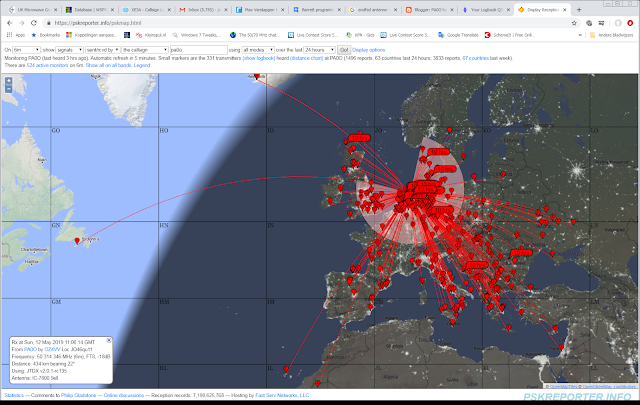This screenshot has height=405, width=640.
Task: Reload the pskreporter page
Action: click(x=34, y=23)
